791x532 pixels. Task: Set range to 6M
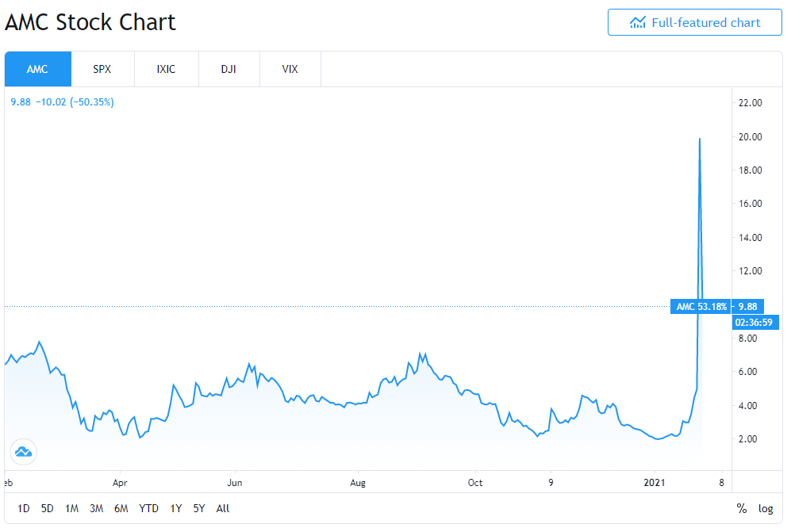click(121, 508)
